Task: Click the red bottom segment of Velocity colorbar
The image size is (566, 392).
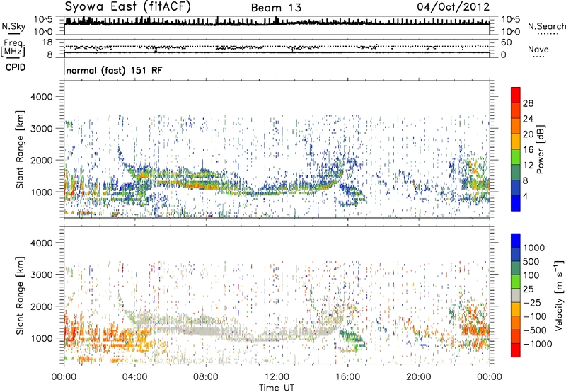Action: coord(516,350)
